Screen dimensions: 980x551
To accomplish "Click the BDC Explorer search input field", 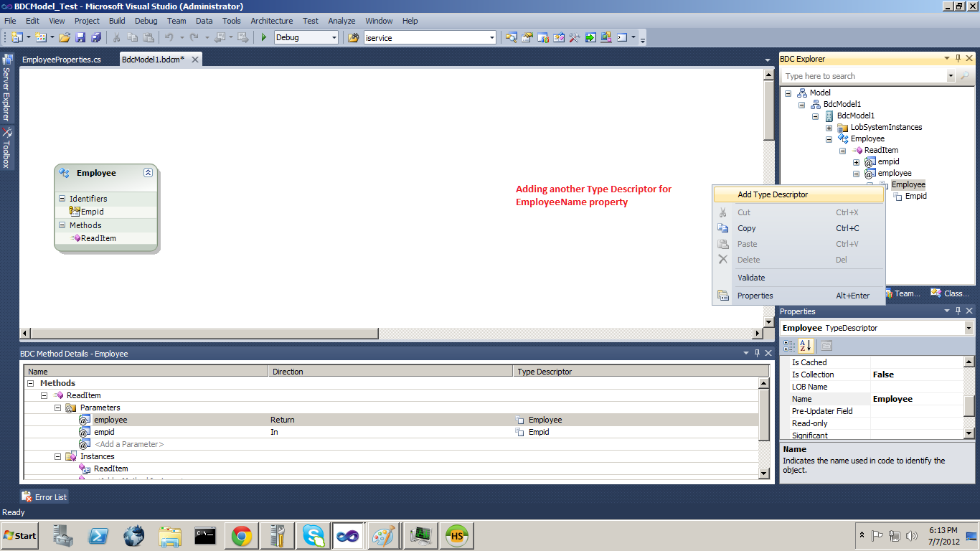I will tap(864, 76).
